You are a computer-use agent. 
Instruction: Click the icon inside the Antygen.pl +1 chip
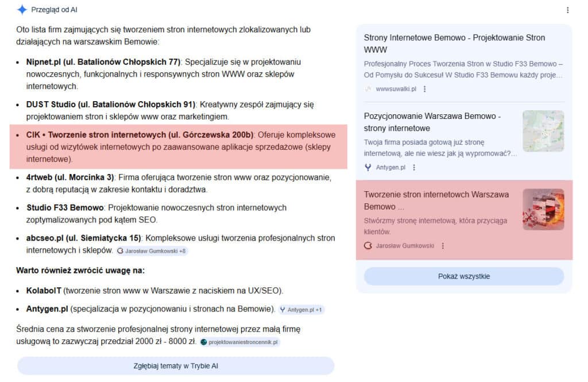coord(283,309)
